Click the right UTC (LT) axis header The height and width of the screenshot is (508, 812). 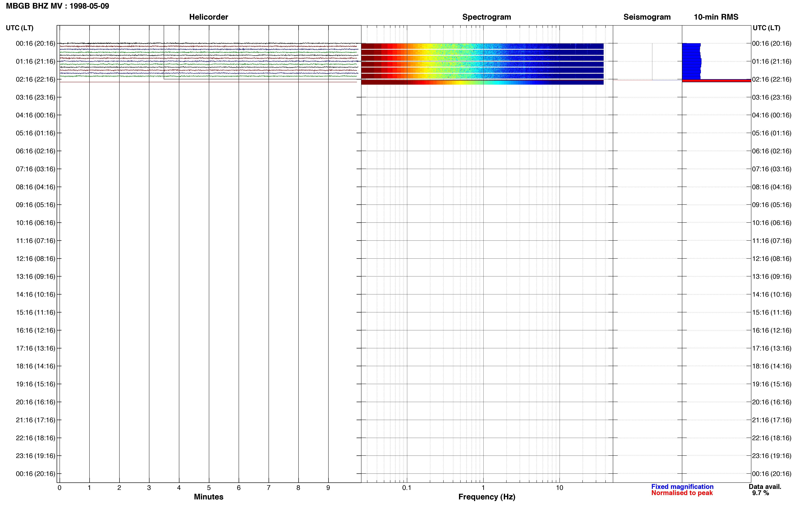click(x=766, y=28)
